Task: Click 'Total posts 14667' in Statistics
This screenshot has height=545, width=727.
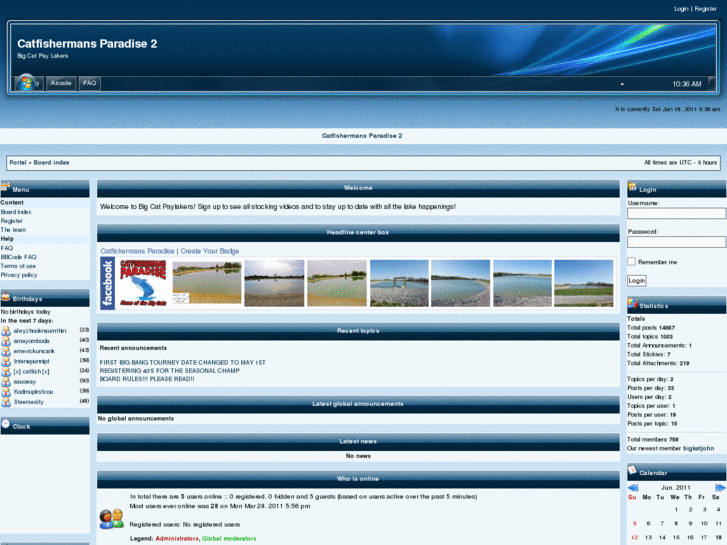Action: (x=651, y=327)
